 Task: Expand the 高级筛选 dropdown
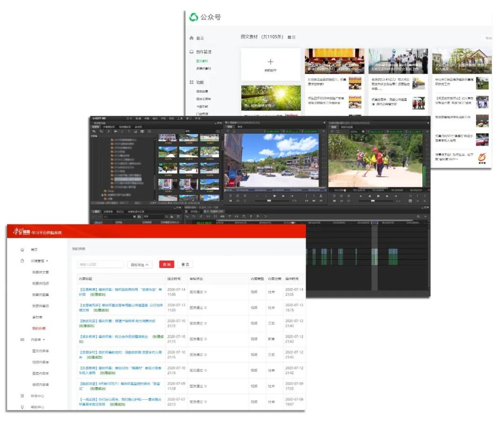(140, 265)
